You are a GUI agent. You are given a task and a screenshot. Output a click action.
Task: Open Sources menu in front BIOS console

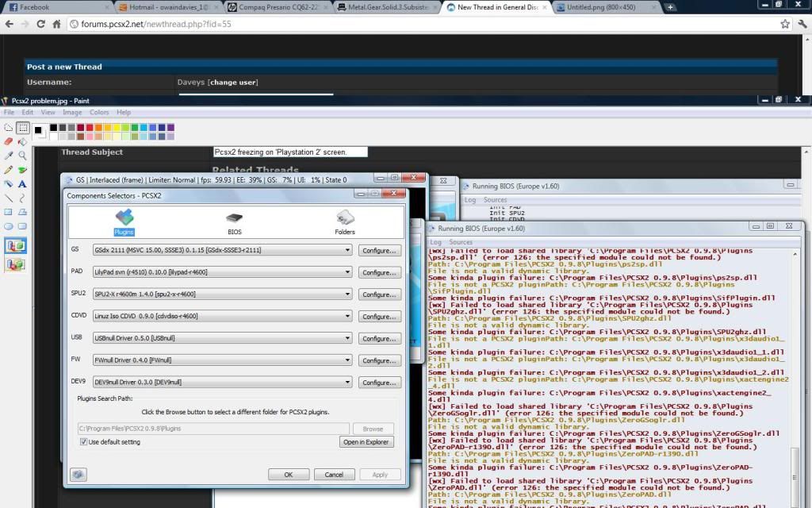(x=461, y=242)
